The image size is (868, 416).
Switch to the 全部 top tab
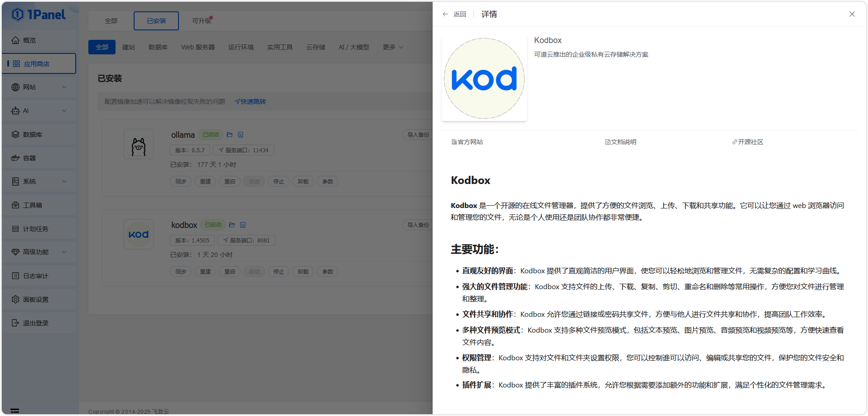pyautogui.click(x=111, y=21)
